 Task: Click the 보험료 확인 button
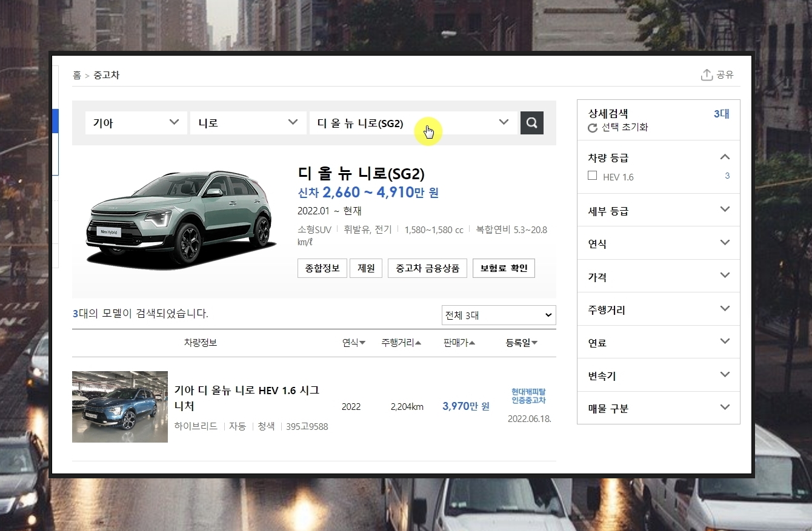pos(504,268)
